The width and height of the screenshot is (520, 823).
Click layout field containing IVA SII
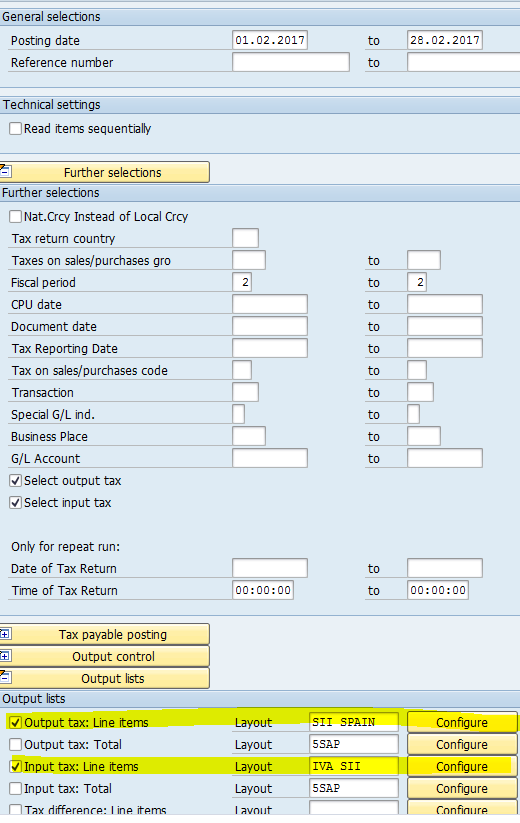(x=354, y=766)
